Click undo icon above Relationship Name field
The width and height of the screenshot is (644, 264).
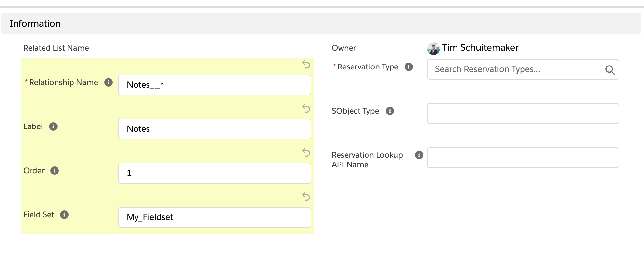tap(306, 64)
